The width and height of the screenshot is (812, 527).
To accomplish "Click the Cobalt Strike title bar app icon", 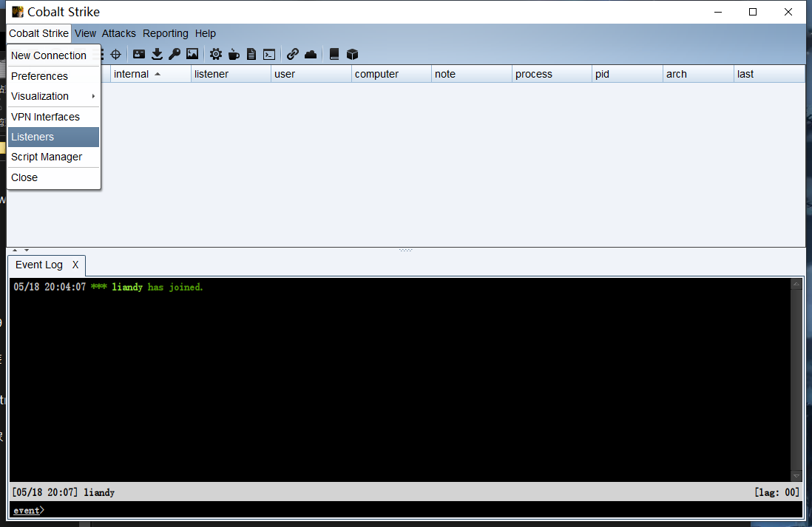I will point(18,11).
